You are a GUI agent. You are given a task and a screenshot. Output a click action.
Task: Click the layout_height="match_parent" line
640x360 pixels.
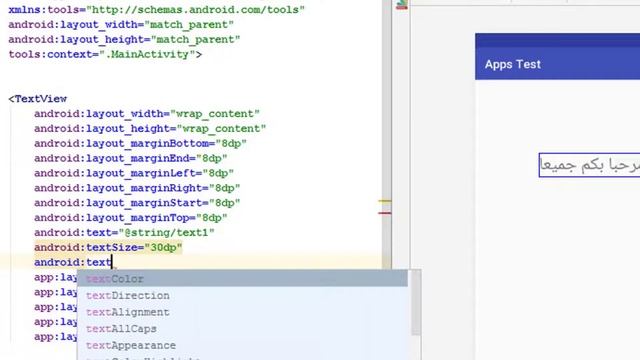point(124,40)
